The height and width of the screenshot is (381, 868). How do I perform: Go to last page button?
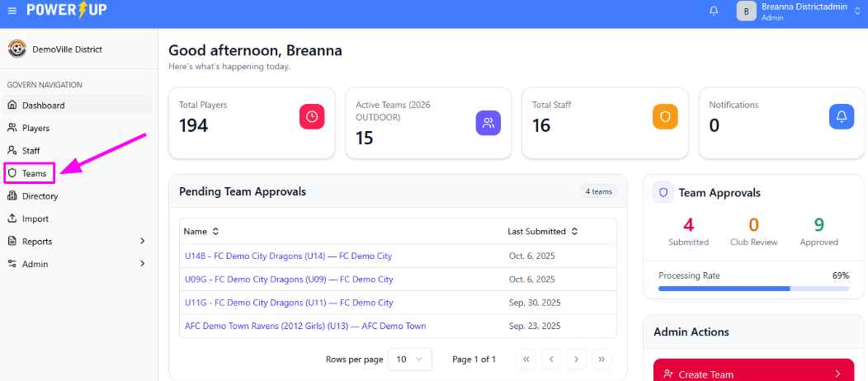pos(601,360)
